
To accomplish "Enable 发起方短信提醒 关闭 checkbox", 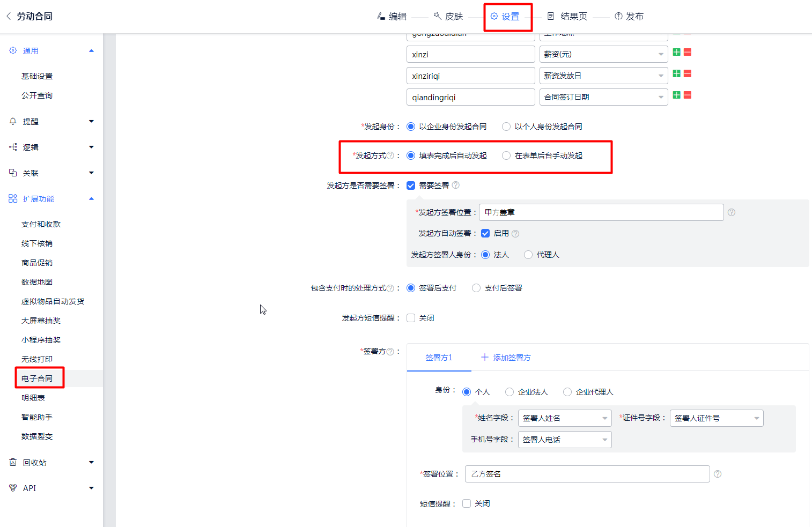I will coord(411,318).
